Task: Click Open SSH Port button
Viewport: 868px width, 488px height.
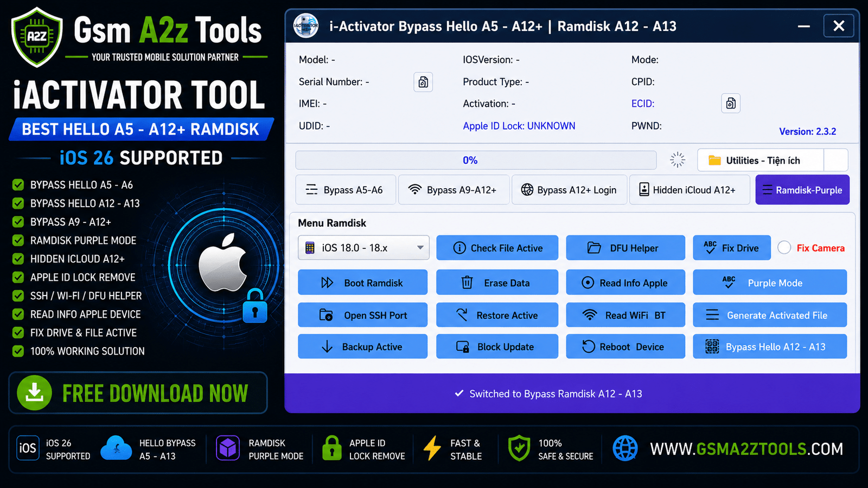Action: point(362,315)
